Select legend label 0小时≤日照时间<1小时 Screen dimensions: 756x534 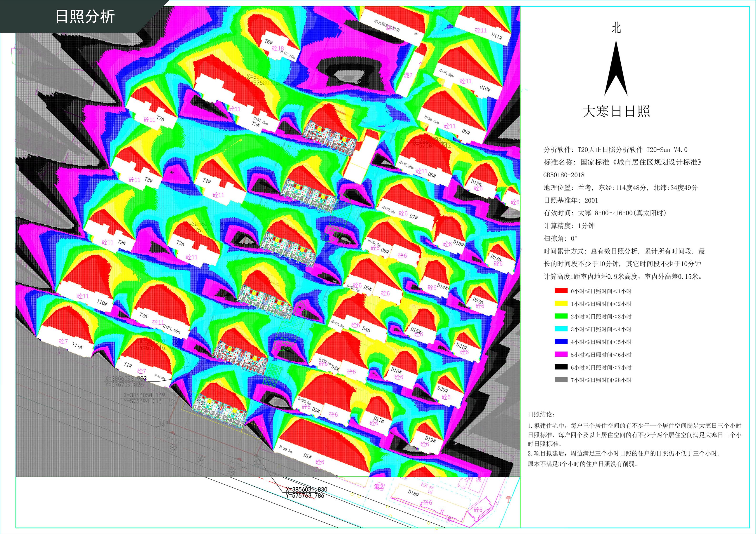click(601, 291)
